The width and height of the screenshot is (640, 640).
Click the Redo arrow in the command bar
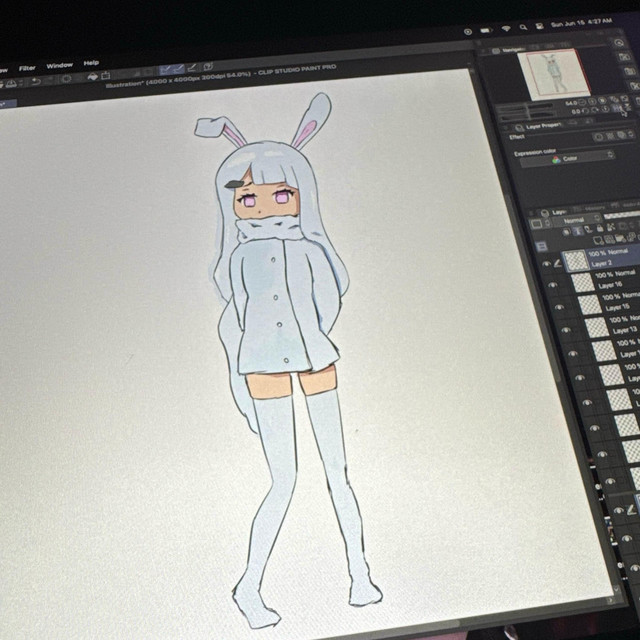click(x=49, y=80)
